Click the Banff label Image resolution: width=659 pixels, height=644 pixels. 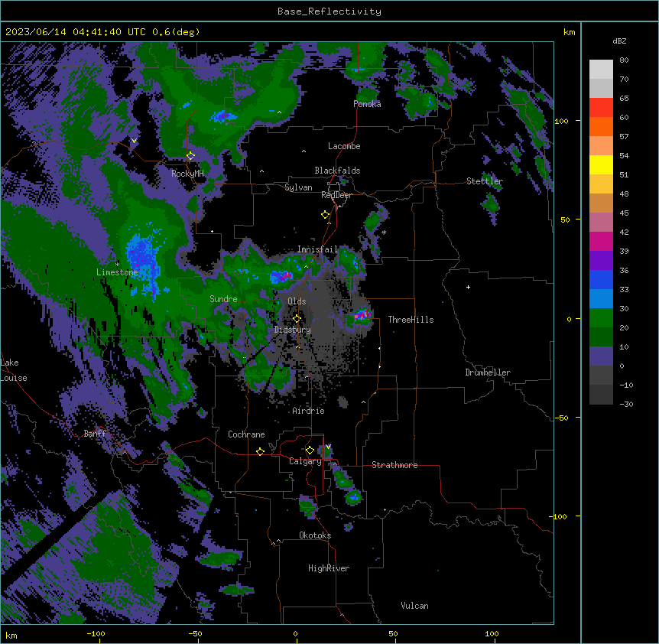tap(95, 434)
